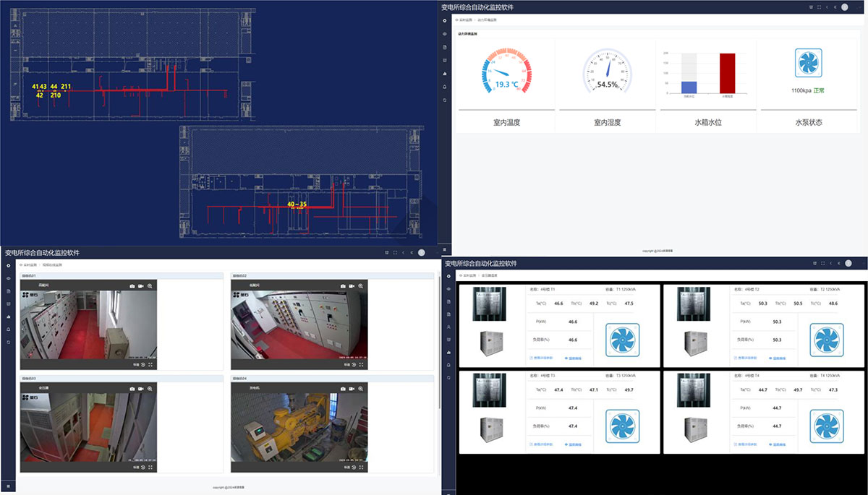Start video recording on camera 02

point(351,287)
